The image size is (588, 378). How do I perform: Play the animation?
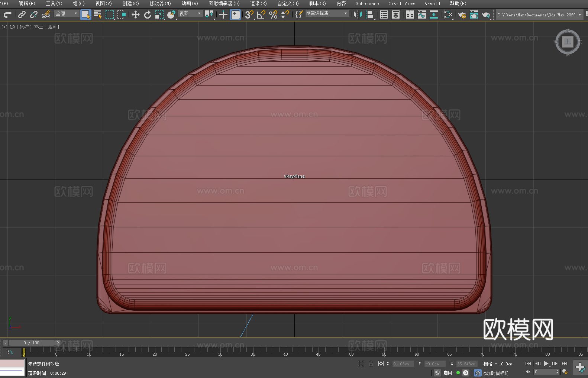click(x=546, y=364)
